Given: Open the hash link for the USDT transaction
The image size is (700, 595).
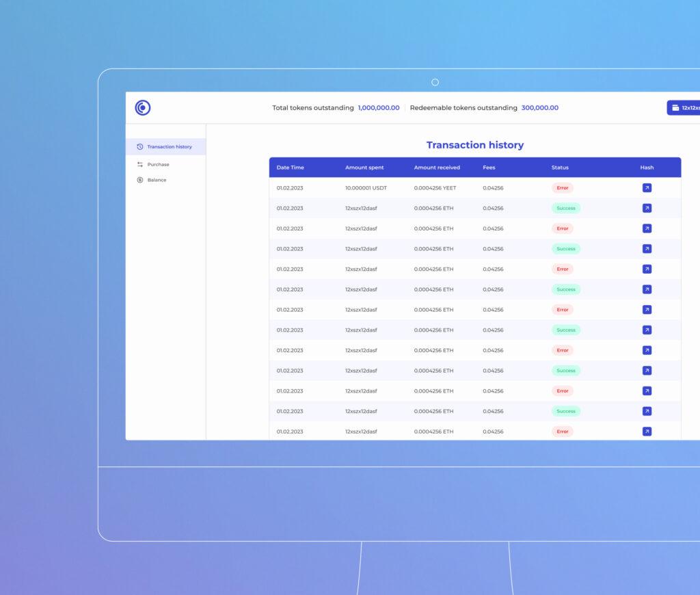Looking at the screenshot, I should [x=647, y=187].
